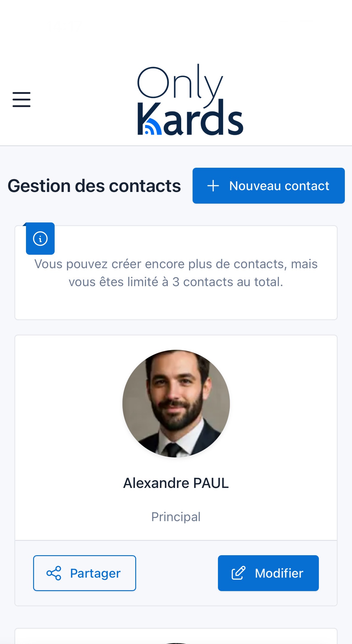
Task: Open the hamburger navigation menu
Action: 21,100
